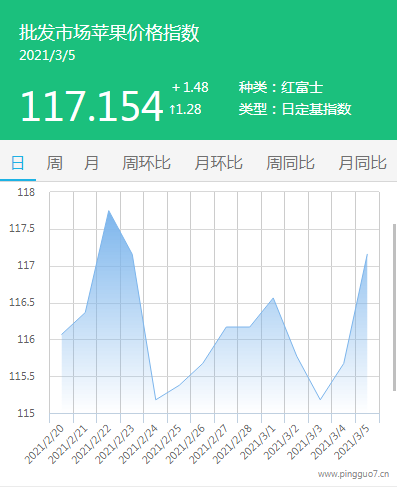Click the 2021/3/3 low point on chart
397x487 pixels.
point(320,399)
